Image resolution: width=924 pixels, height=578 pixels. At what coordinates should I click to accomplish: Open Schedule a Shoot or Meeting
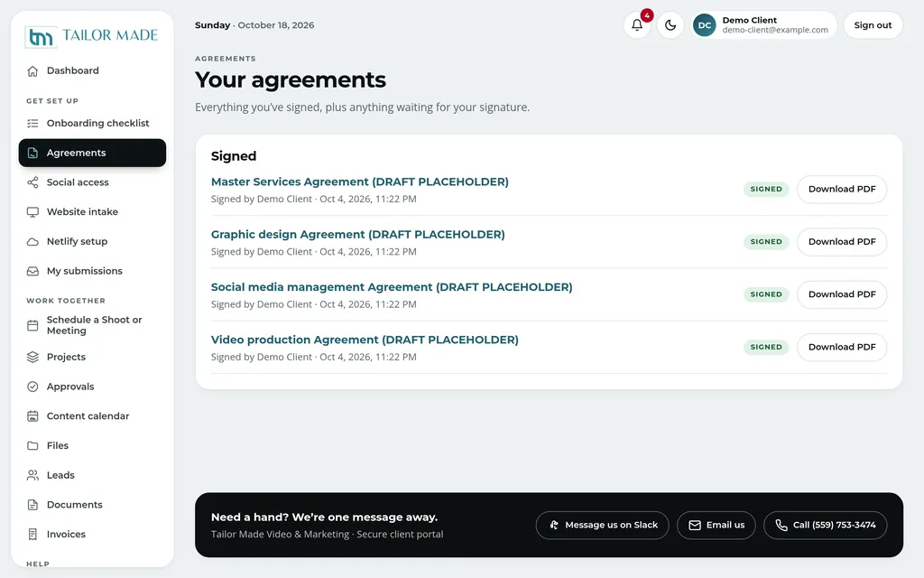pos(92,325)
